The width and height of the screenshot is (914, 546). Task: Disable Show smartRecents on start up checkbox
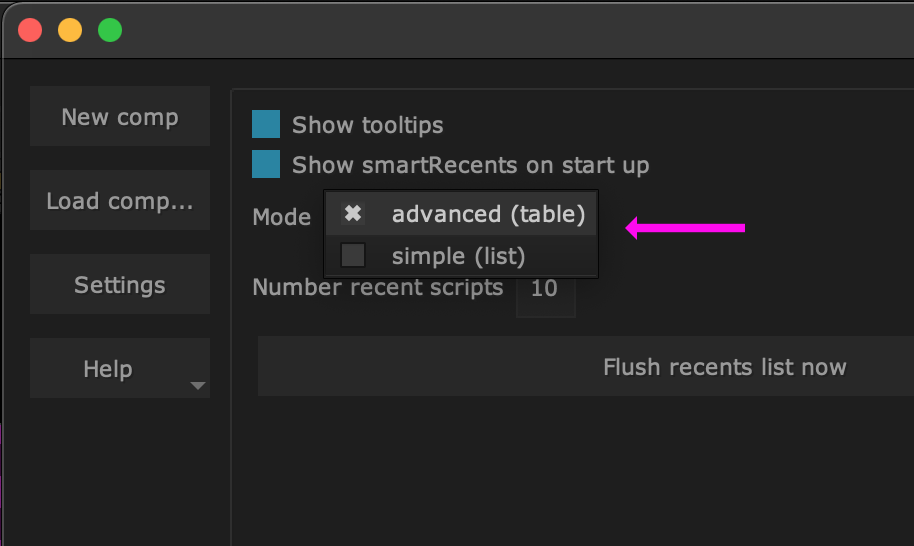pyautogui.click(x=266, y=164)
